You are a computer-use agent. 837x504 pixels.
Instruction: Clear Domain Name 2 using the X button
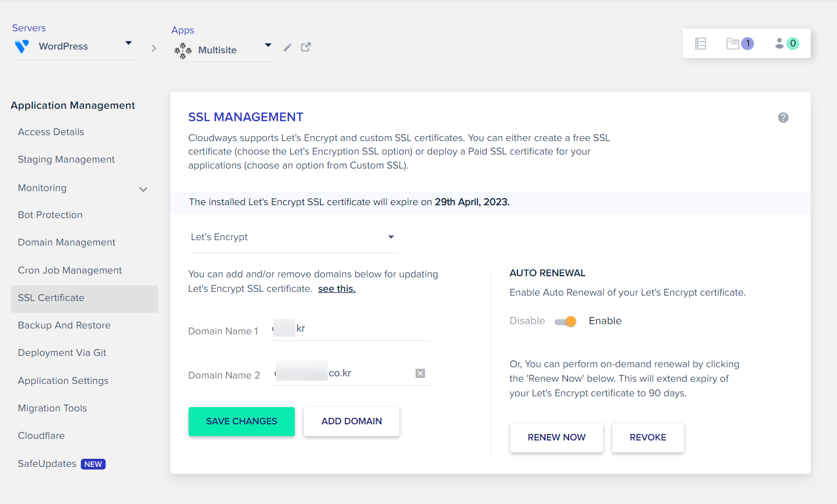(x=420, y=373)
